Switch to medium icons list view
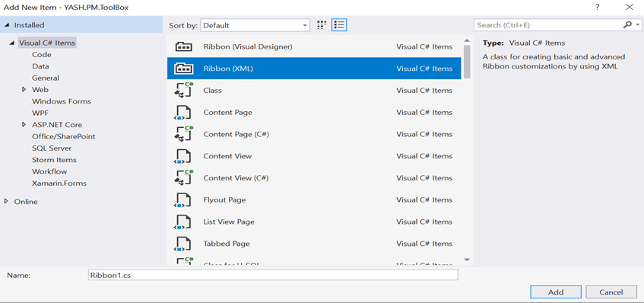 (x=339, y=25)
